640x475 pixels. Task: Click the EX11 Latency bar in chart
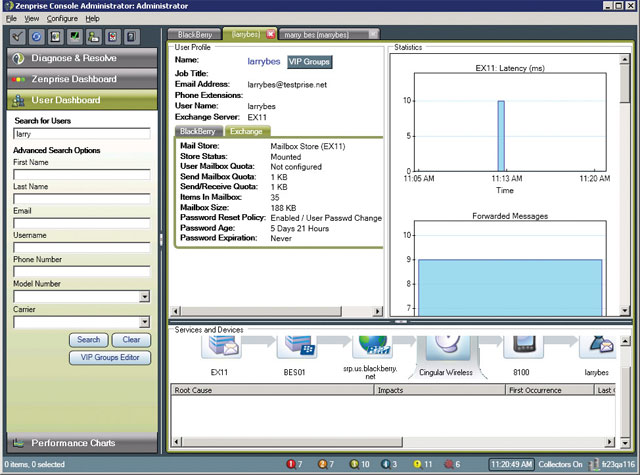coord(501,136)
